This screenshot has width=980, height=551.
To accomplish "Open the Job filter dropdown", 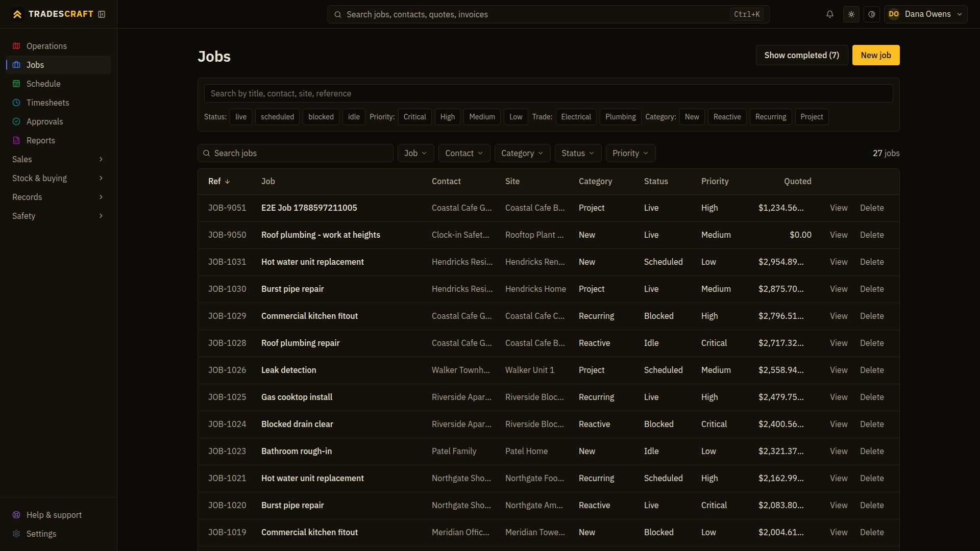I will click(x=415, y=153).
